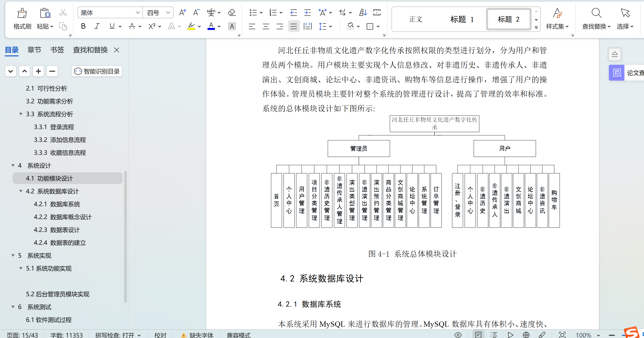
Task: Switch to the 章节 tab
Action: point(34,50)
